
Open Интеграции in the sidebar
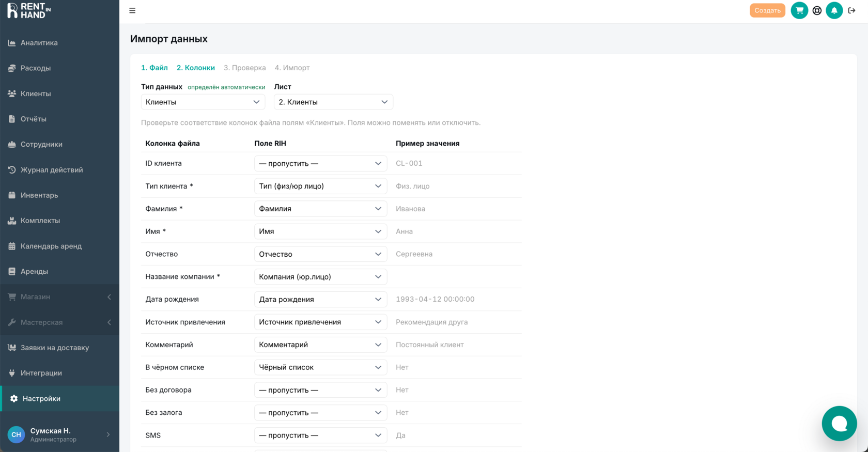click(59, 373)
